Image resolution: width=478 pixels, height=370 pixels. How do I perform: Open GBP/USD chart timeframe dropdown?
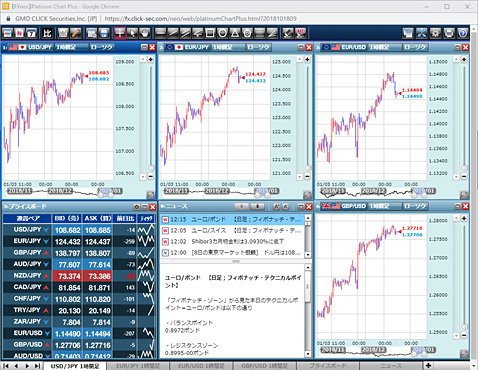click(x=384, y=206)
